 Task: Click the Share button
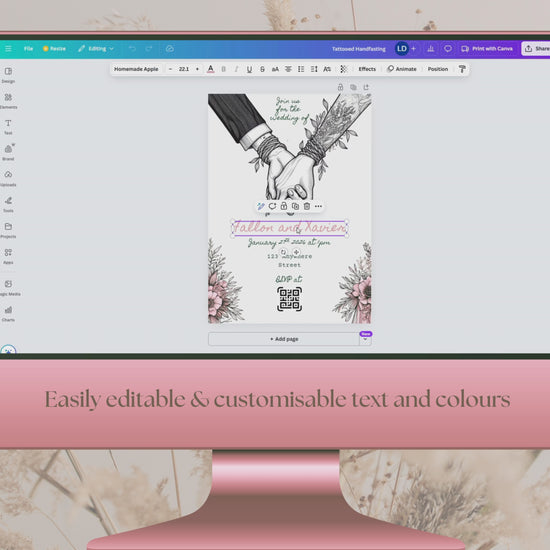(536, 49)
